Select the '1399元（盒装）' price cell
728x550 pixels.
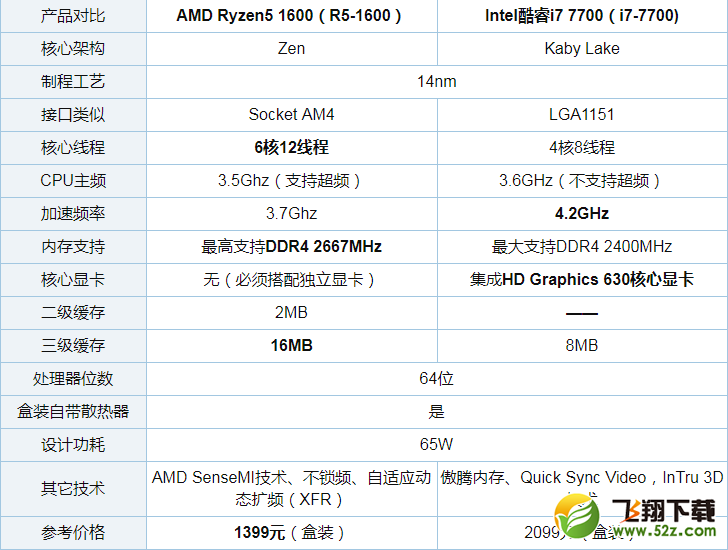292,533
